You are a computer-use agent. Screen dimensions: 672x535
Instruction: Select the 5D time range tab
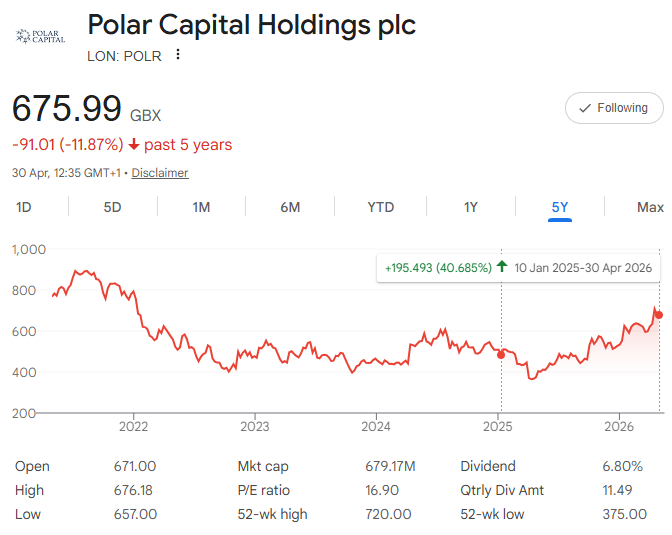(112, 207)
